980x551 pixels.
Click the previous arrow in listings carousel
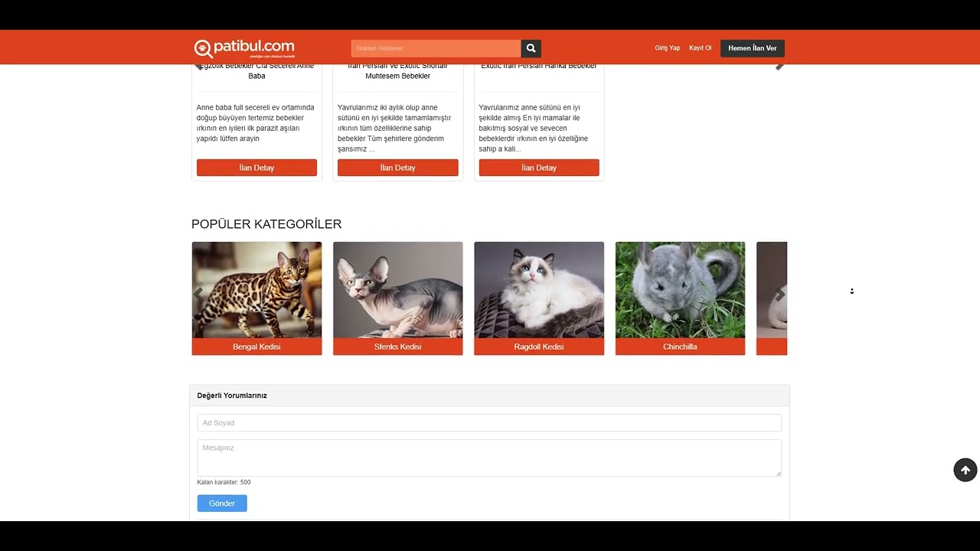coord(199,67)
